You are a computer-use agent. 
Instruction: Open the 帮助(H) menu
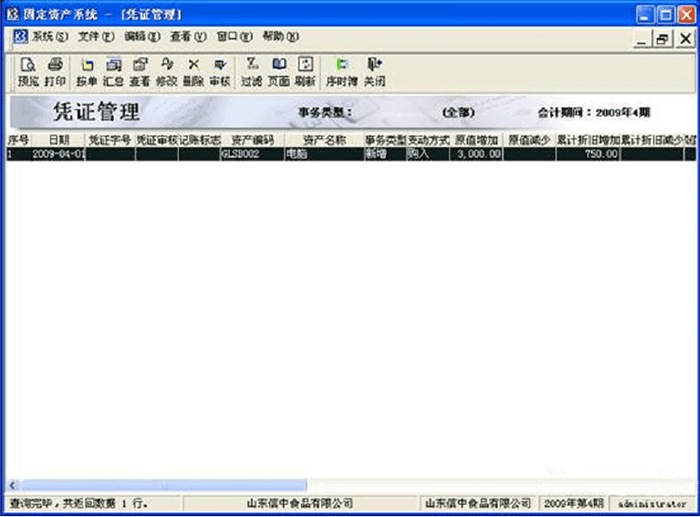(280, 37)
